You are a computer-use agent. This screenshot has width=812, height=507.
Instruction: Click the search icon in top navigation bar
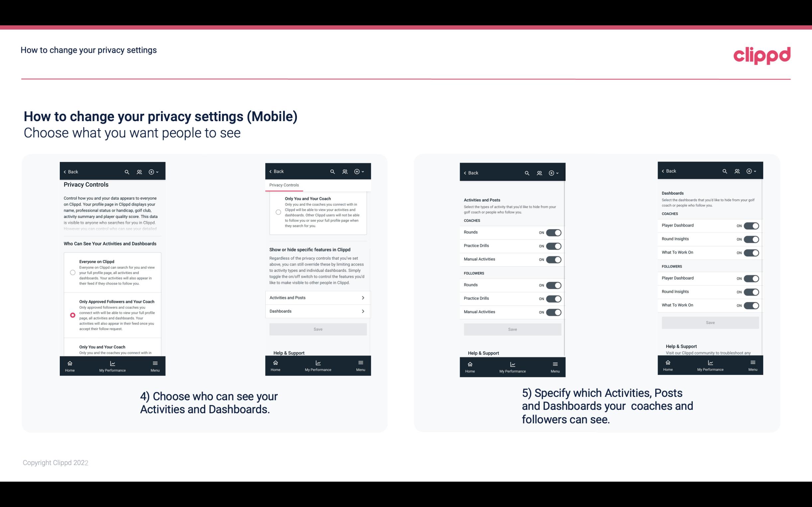point(127,171)
